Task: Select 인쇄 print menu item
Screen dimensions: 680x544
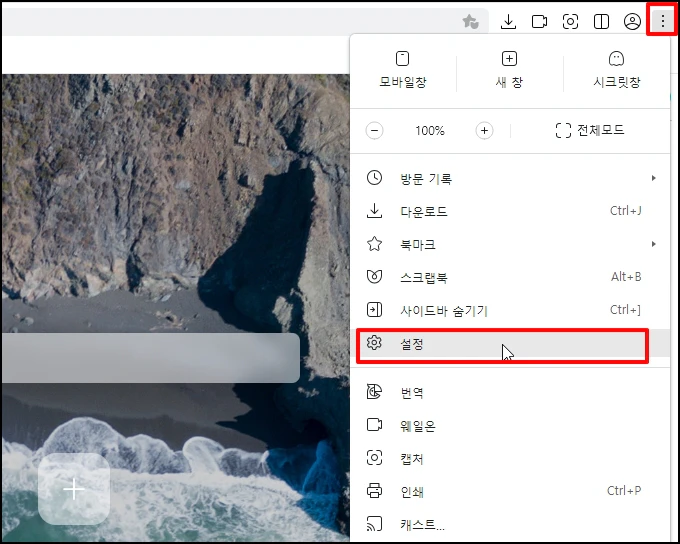Action: pyautogui.click(x=510, y=491)
